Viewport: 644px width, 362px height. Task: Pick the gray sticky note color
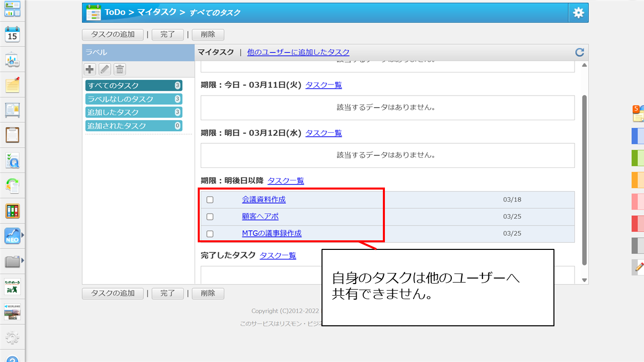point(638,245)
